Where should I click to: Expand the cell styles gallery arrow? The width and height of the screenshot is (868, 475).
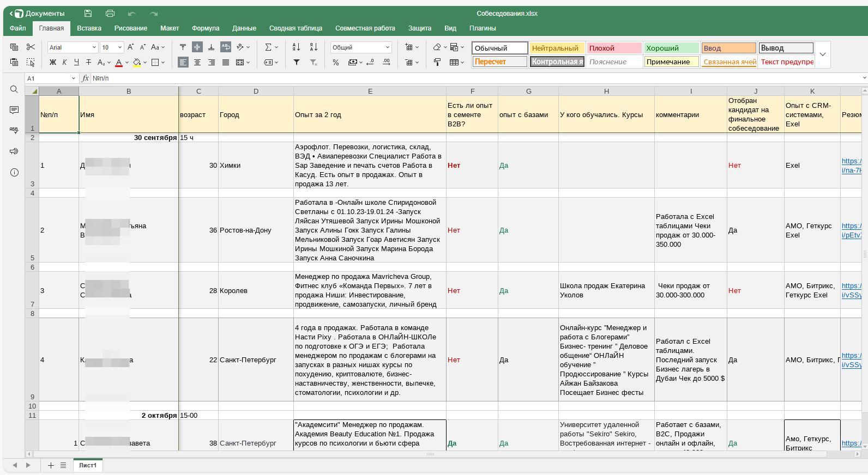[823, 54]
